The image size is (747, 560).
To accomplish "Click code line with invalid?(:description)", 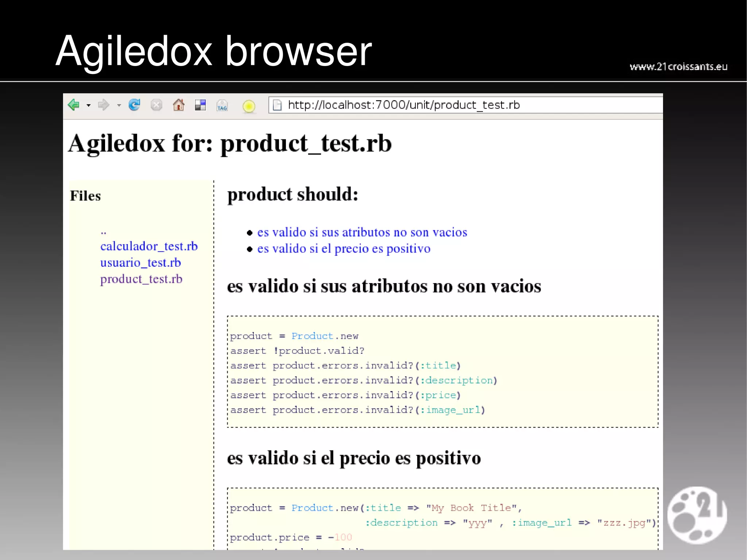I will tap(364, 381).
